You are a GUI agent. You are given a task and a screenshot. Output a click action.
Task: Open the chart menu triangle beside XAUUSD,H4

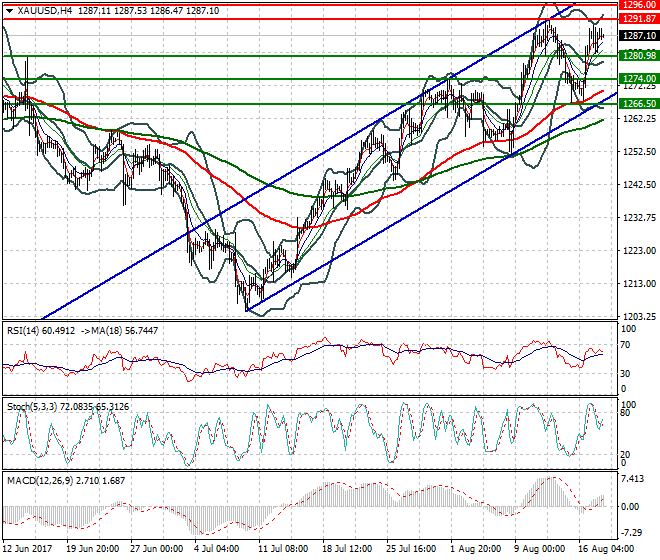tap(10, 11)
